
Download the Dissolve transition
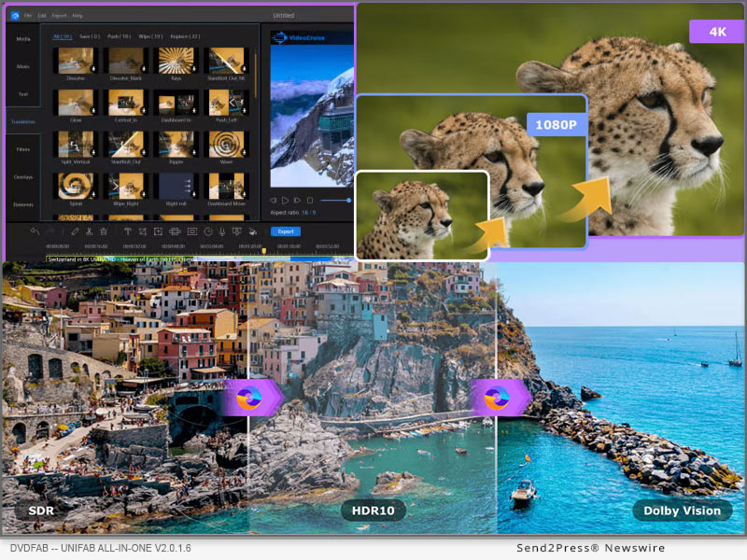coord(93,69)
